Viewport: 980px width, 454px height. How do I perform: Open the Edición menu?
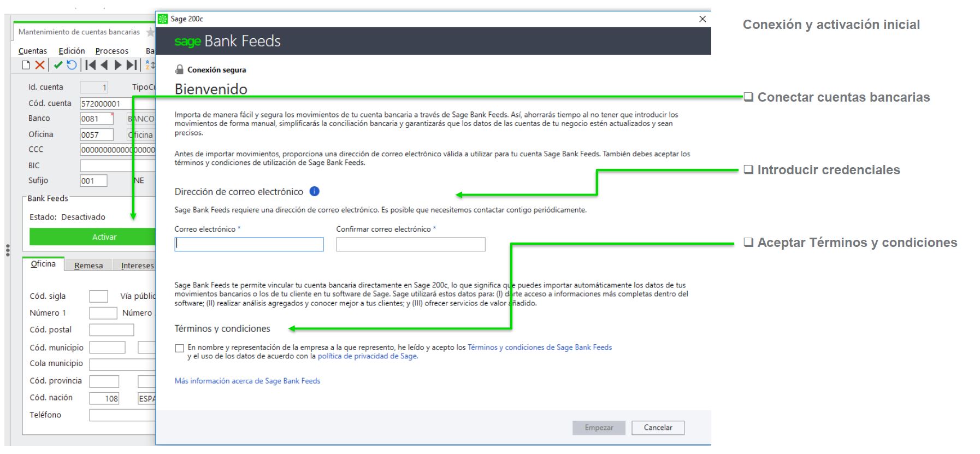pos(72,51)
